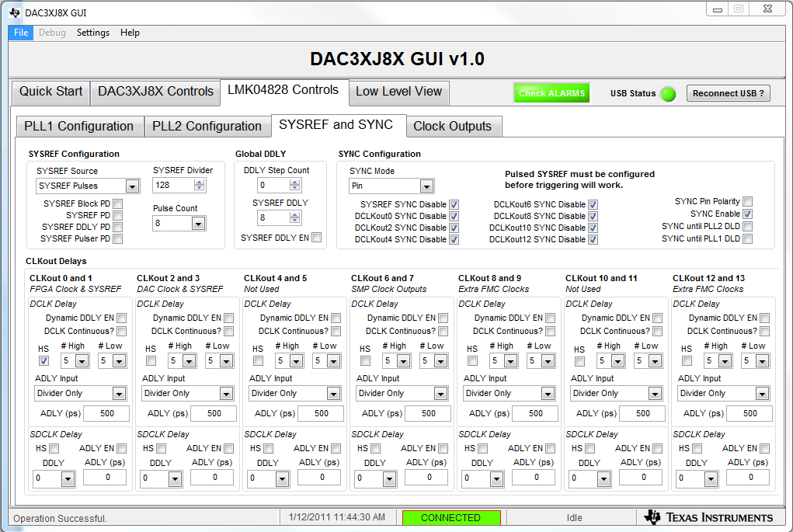This screenshot has height=532, width=793.
Task: Open the Low Level View tab
Action: click(x=398, y=92)
